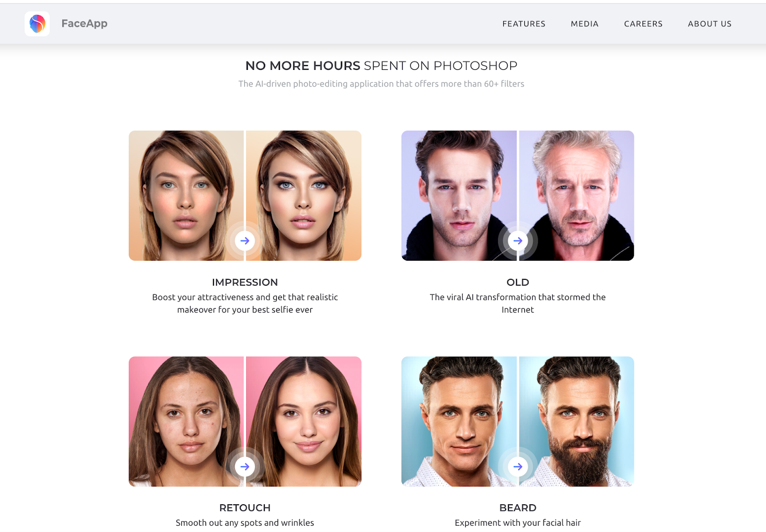Screen dimensions: 766x532
Task: Open the About Us page
Action: point(710,24)
